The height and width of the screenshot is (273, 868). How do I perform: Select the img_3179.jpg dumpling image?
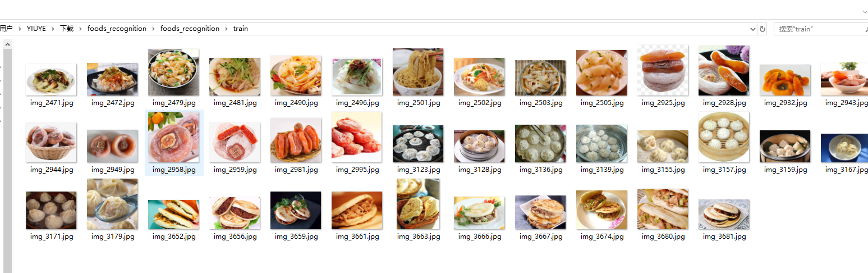tap(112, 204)
